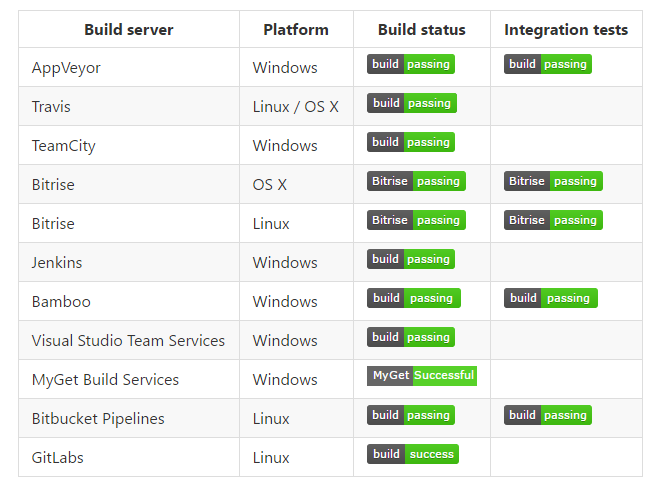Viewport: 659px width, 494px height.
Task: Click the AppVeyor integration tests passing badge
Action: [547, 64]
